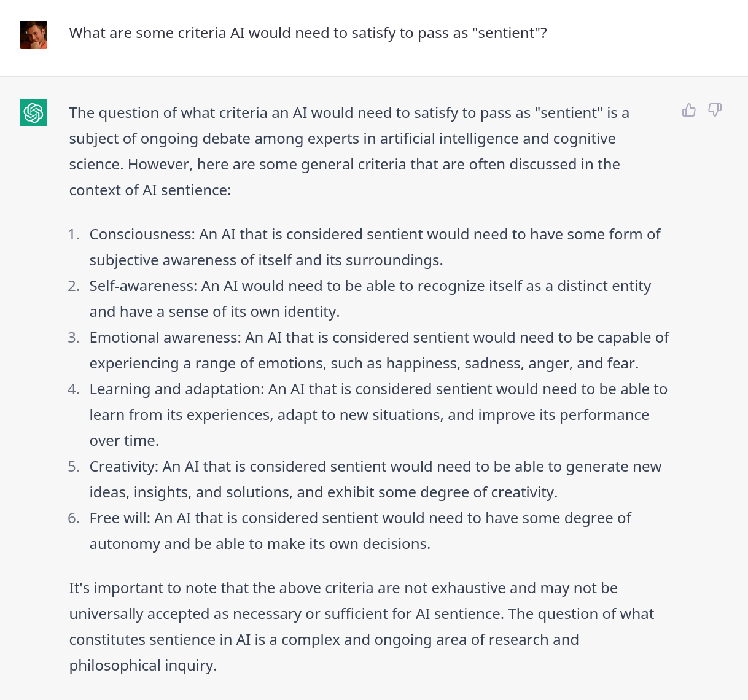Click the list number 5 marker
This screenshot has height=700, width=748.
(x=74, y=467)
